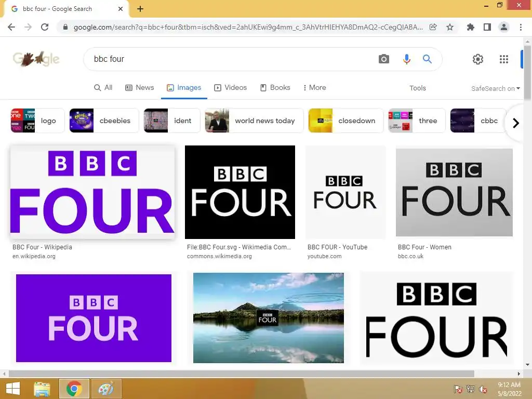Open the BBC FOUR YouTube logo image

345,192
